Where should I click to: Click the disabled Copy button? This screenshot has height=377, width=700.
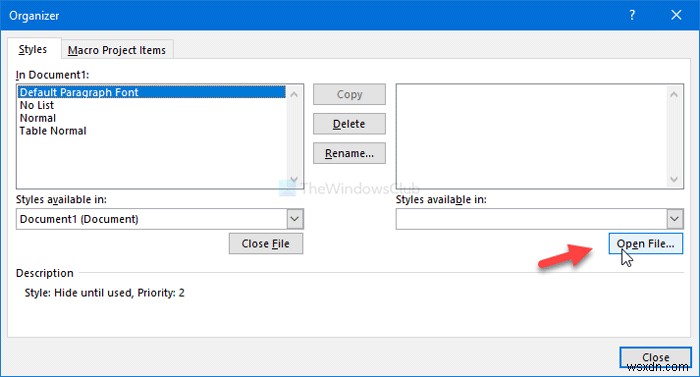349,94
